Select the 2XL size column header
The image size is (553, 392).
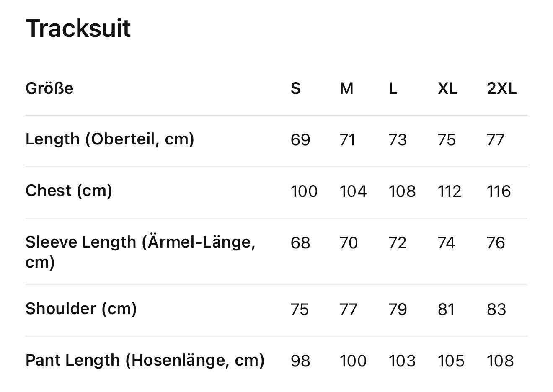[501, 88]
